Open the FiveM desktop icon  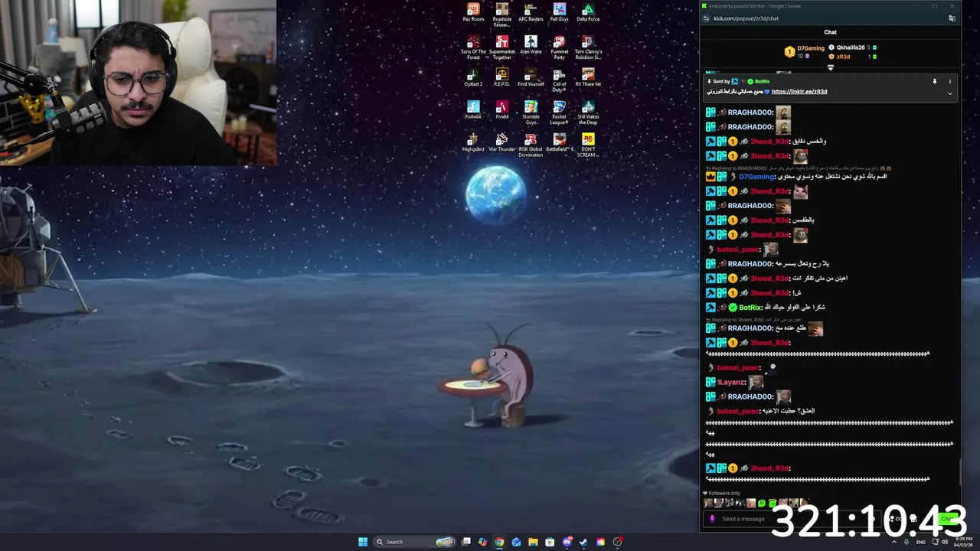click(x=502, y=110)
